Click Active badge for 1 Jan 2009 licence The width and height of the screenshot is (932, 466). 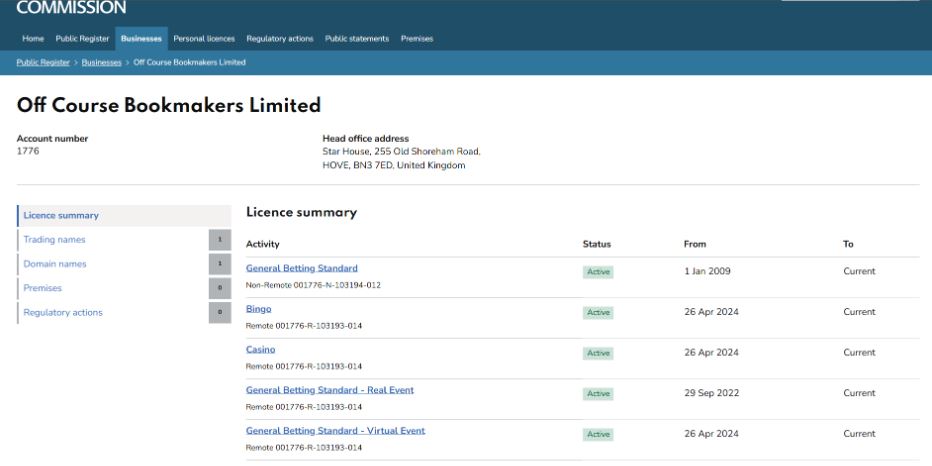[x=598, y=272]
